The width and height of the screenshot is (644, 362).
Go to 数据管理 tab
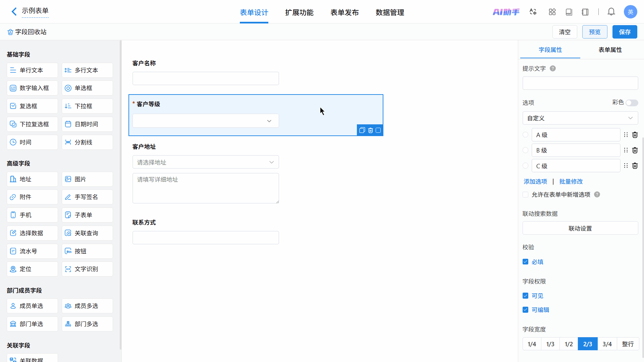[x=390, y=12]
